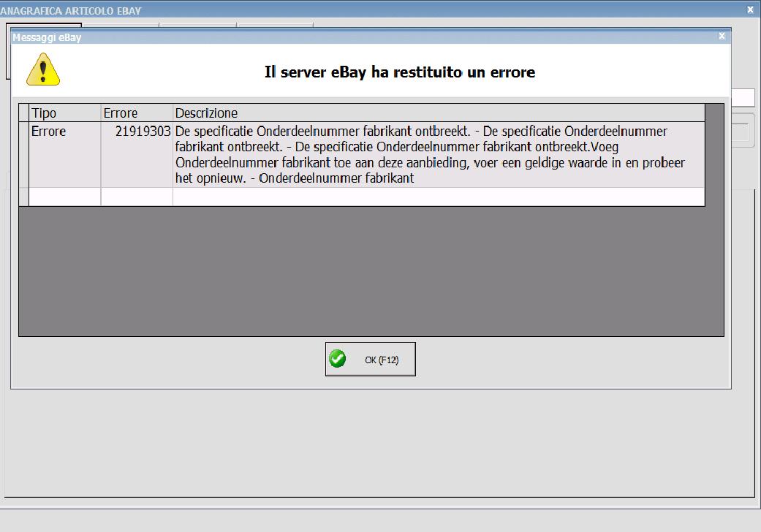This screenshot has height=532, width=761.
Task: Select the Descrizione column header
Action: (x=439, y=113)
